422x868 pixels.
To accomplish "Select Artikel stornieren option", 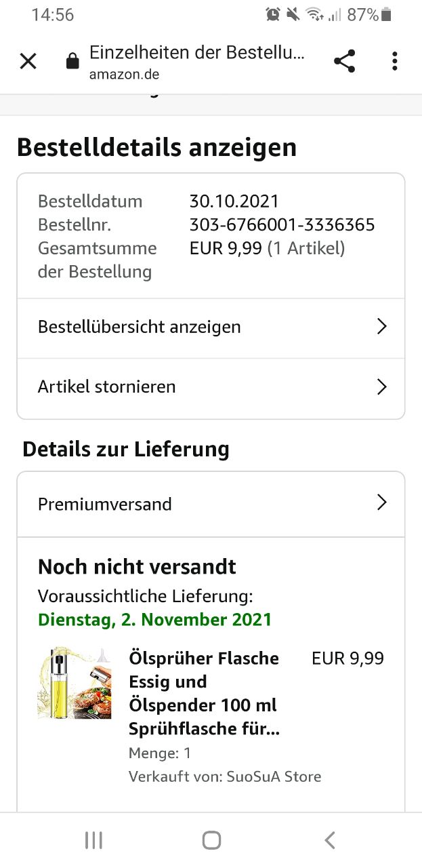I will 107,387.
